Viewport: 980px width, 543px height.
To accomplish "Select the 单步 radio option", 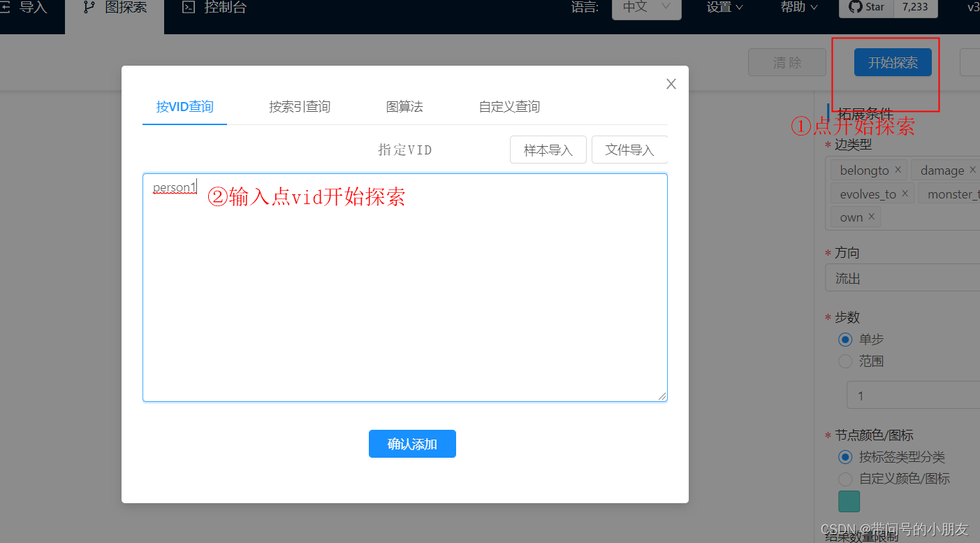I will click(845, 339).
